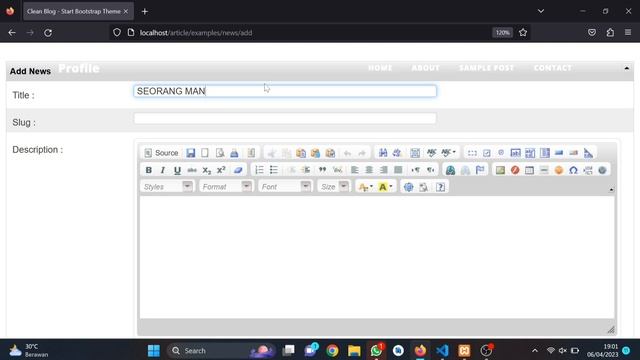Image resolution: width=640 pixels, height=360 pixels.
Task: Click the Print icon in editor toolbar
Action: coord(234,153)
